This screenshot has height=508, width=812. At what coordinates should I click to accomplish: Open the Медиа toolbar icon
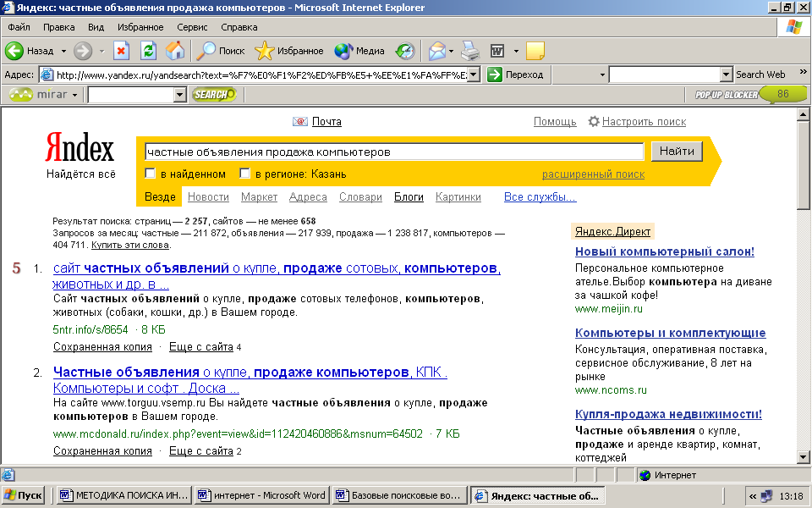point(343,51)
